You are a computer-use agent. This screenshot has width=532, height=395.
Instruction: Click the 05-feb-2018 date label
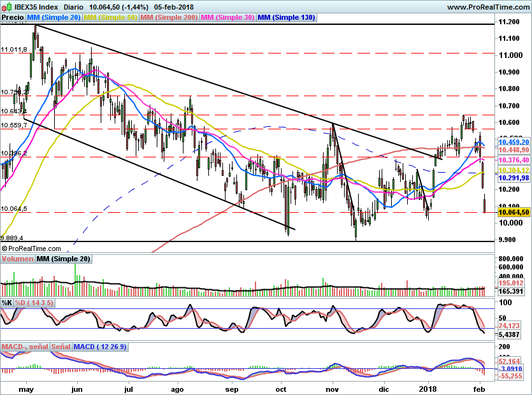click(x=174, y=7)
